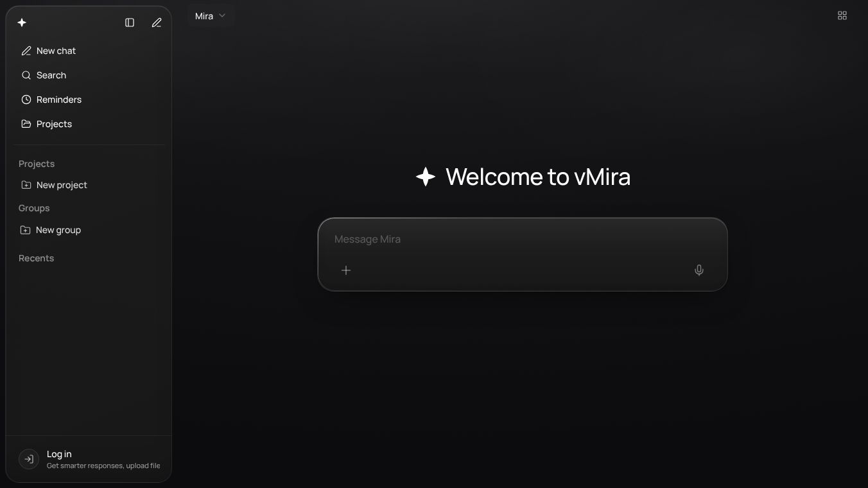Click the Recents section heading
868x488 pixels.
[36, 258]
